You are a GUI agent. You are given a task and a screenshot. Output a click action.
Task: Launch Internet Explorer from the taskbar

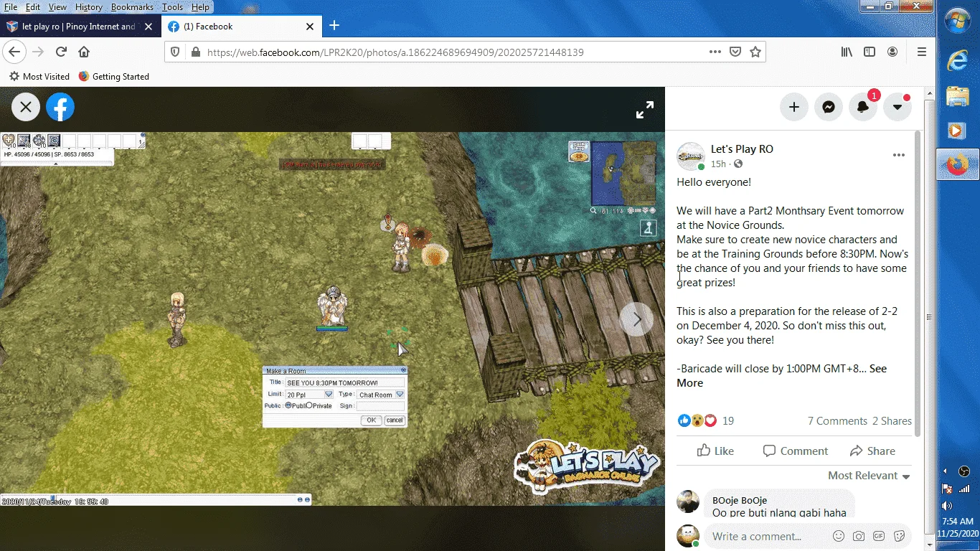tap(958, 60)
